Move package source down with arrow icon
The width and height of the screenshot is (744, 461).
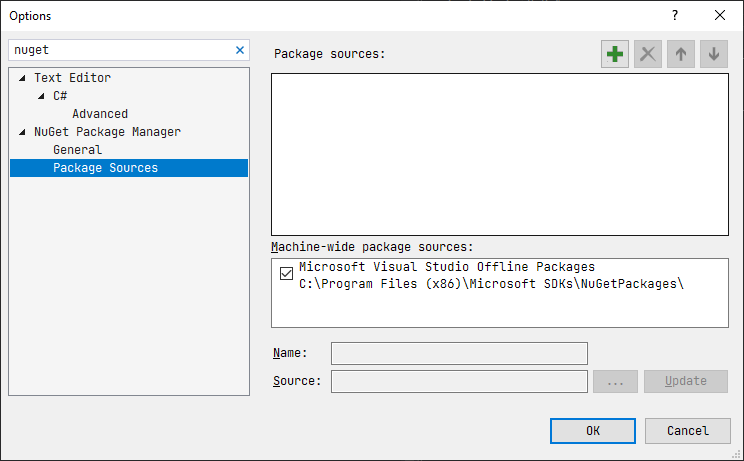coord(714,54)
